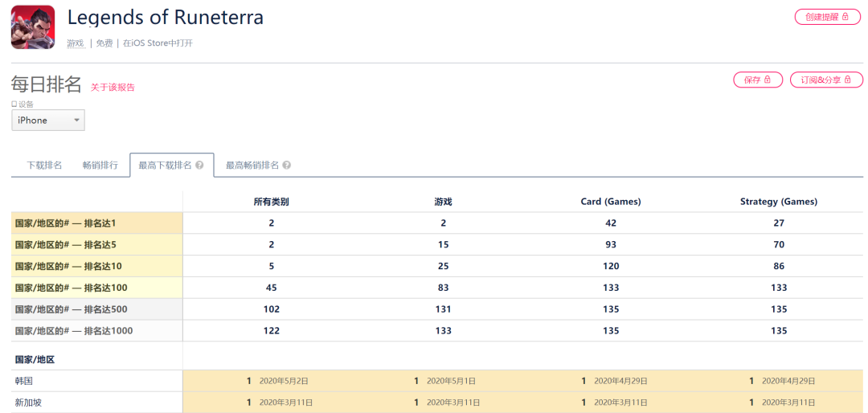Click the small device icon beside 设备
Image resolution: width=868 pixels, height=413 pixels.
point(14,104)
